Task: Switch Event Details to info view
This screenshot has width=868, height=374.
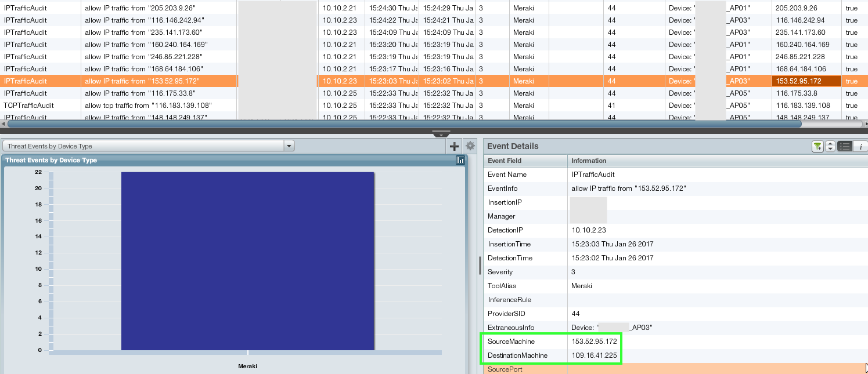Action: click(x=860, y=147)
